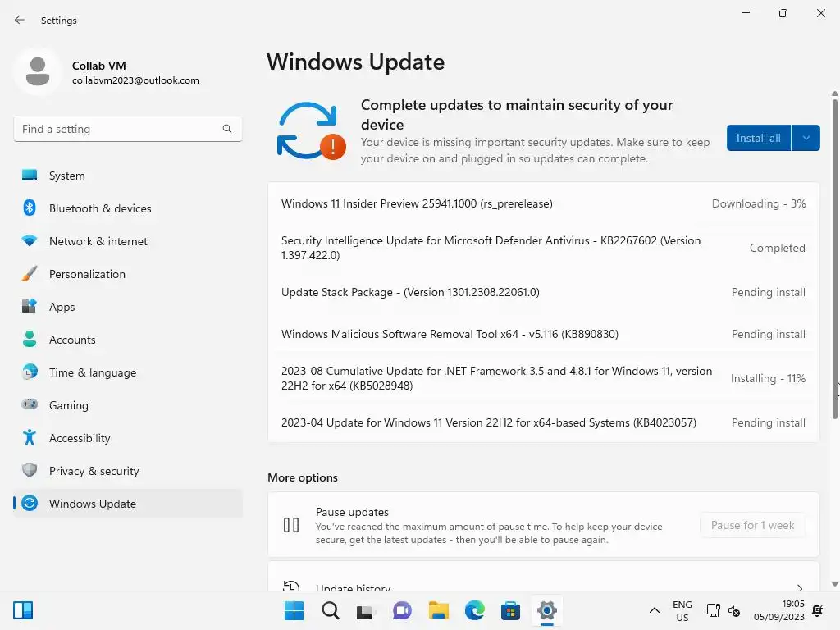Expand the Install all dropdown arrow

click(x=806, y=138)
